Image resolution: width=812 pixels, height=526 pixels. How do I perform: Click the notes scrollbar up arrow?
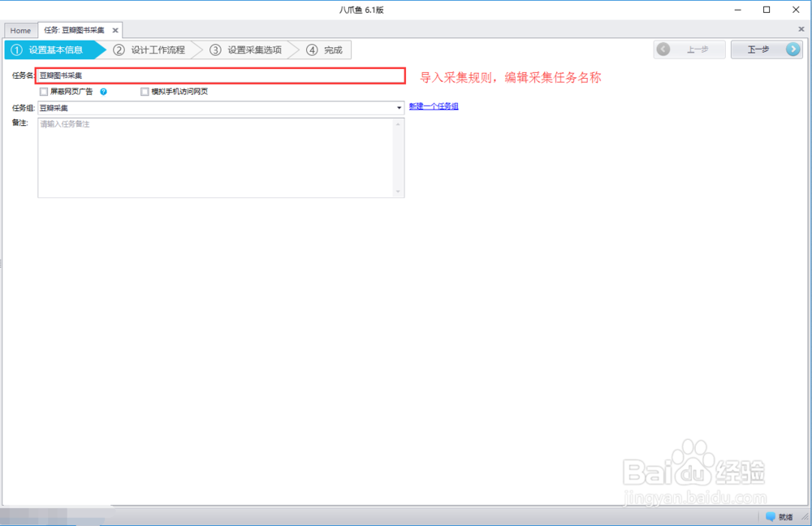click(x=398, y=124)
